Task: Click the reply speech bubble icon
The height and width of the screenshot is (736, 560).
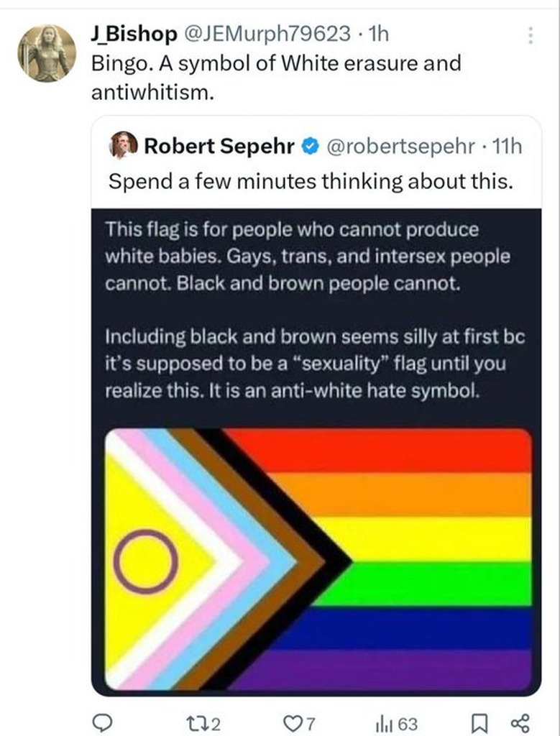Action: pos(104,722)
